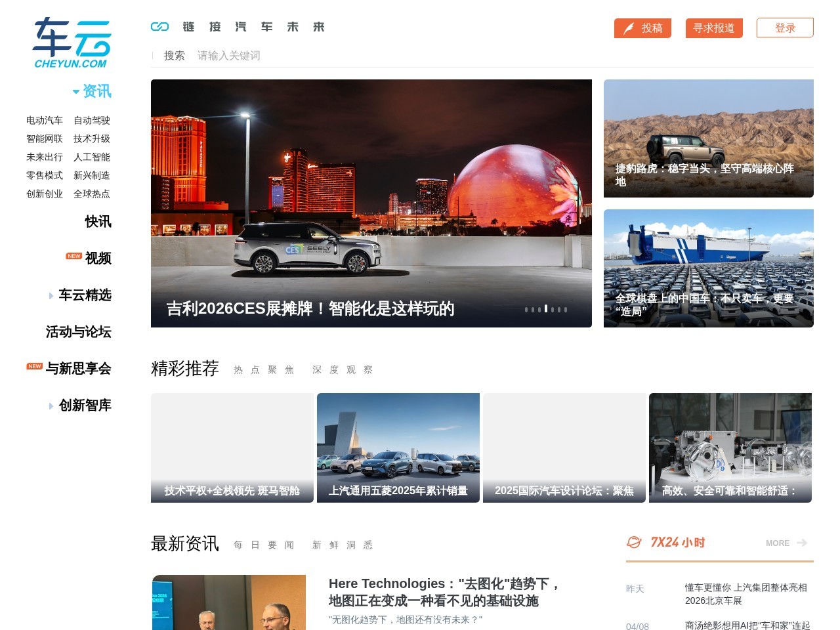The image size is (840, 630).
Task: Click the 昨天 date label
Action: (635, 589)
